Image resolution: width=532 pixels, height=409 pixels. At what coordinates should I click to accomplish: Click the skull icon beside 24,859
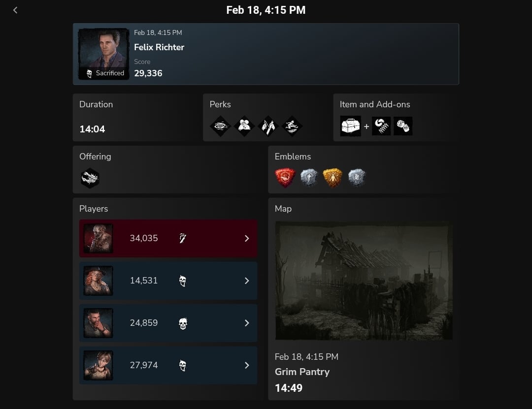point(183,323)
